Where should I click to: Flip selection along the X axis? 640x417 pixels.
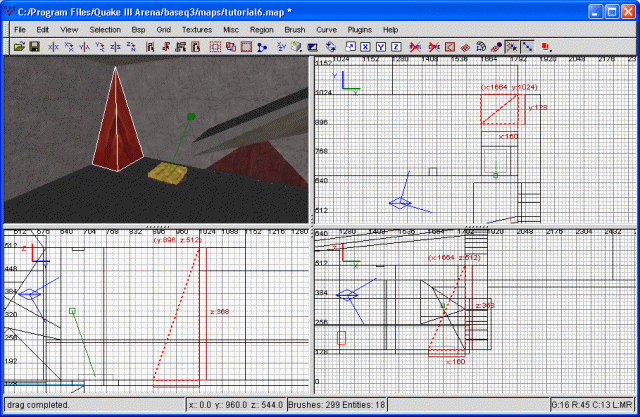point(53,47)
